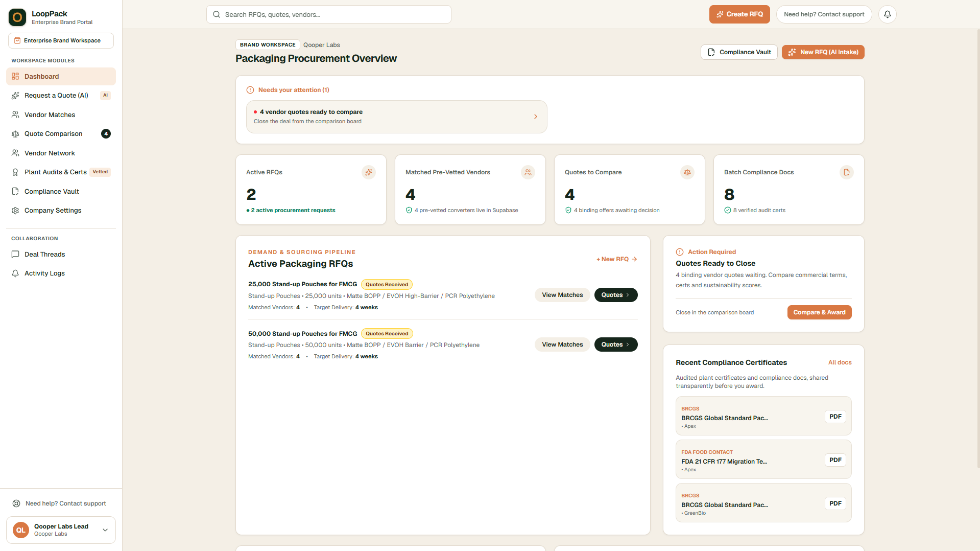This screenshot has width=980, height=551.
Task: Click the Quote Comparison count badge 4
Action: point(106,134)
